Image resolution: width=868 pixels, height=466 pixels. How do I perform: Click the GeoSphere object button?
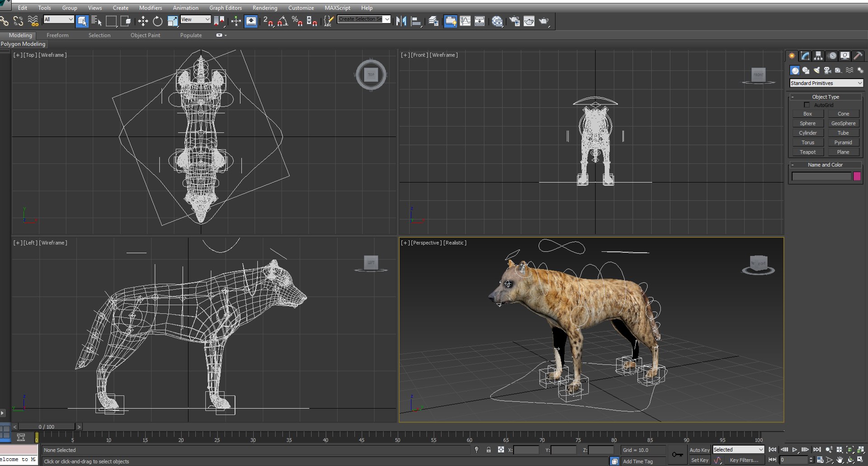tap(843, 123)
